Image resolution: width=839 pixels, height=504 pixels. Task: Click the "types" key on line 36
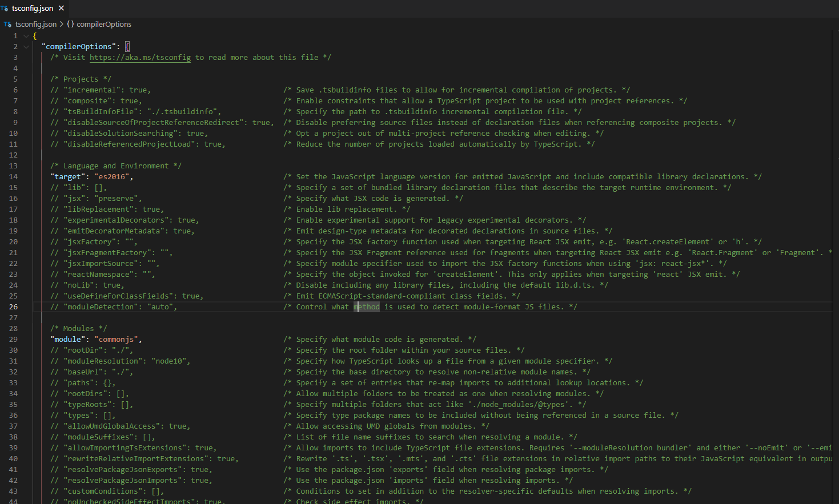[x=79, y=416]
